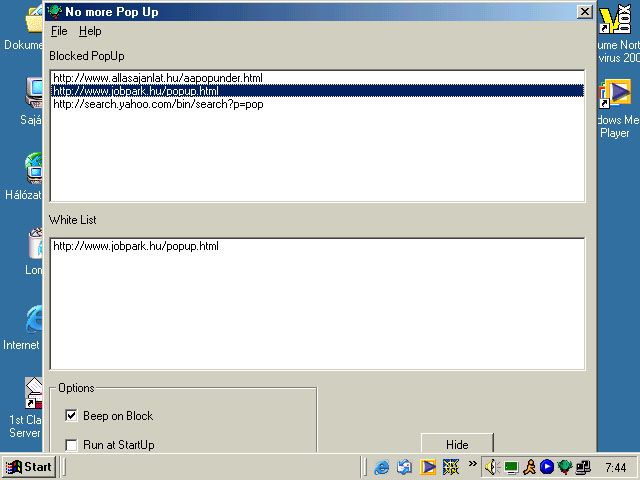Click the volume speaker tray icon
This screenshot has height=480, width=640.
tap(493, 467)
